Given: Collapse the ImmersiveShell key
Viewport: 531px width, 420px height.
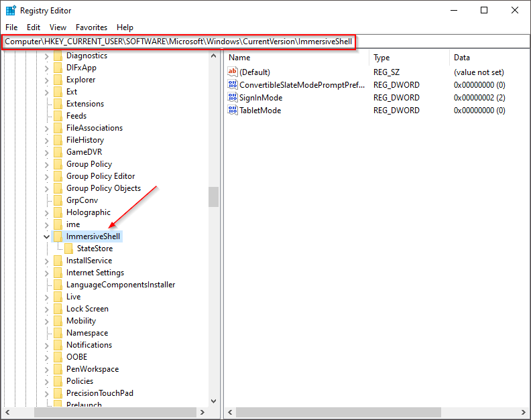Looking at the screenshot, I should pos(47,236).
